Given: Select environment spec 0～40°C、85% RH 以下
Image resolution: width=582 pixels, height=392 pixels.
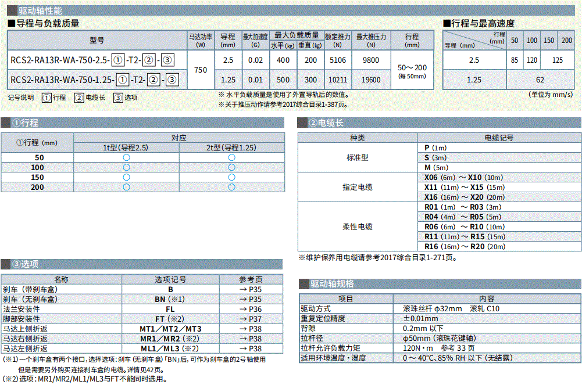Looking at the screenshot, I should 458,358.
